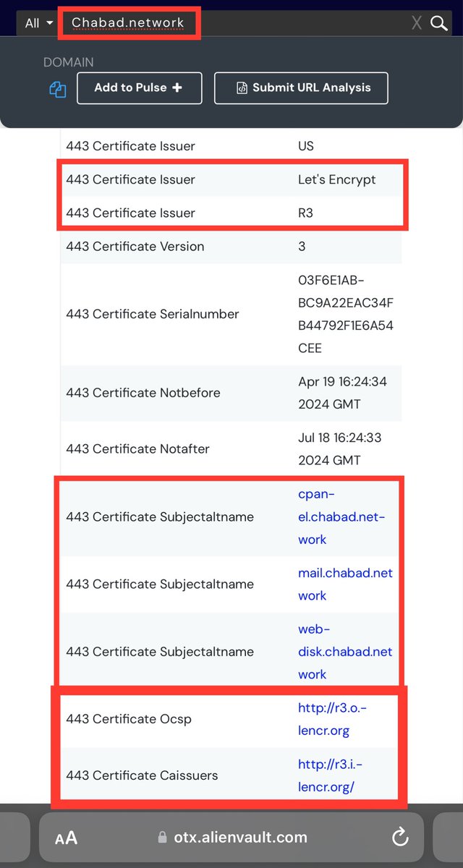
Task: Click the DOMAIN label above the copy icon
Action: click(69, 63)
